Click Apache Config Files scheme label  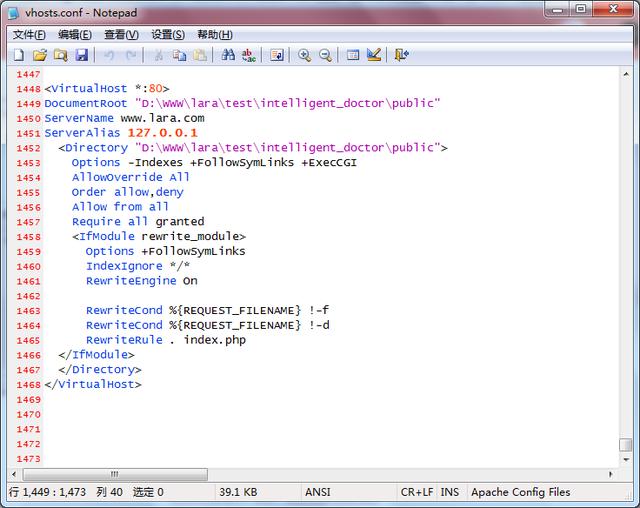point(520,492)
